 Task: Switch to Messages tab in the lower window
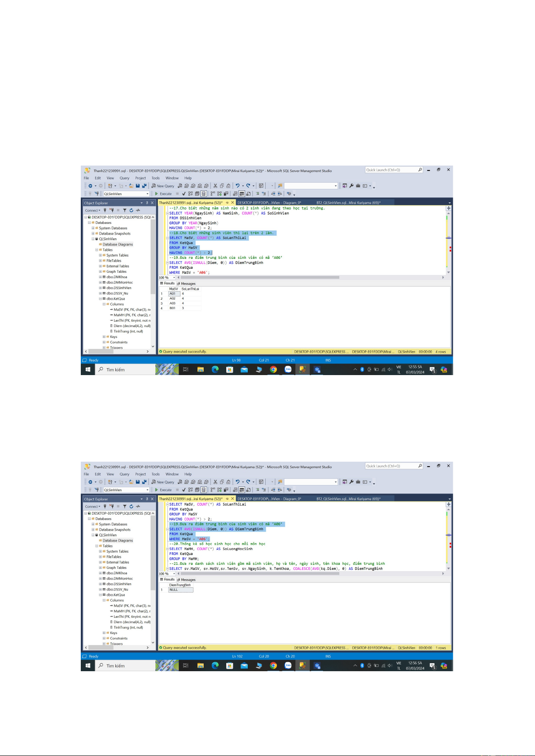pos(186,580)
